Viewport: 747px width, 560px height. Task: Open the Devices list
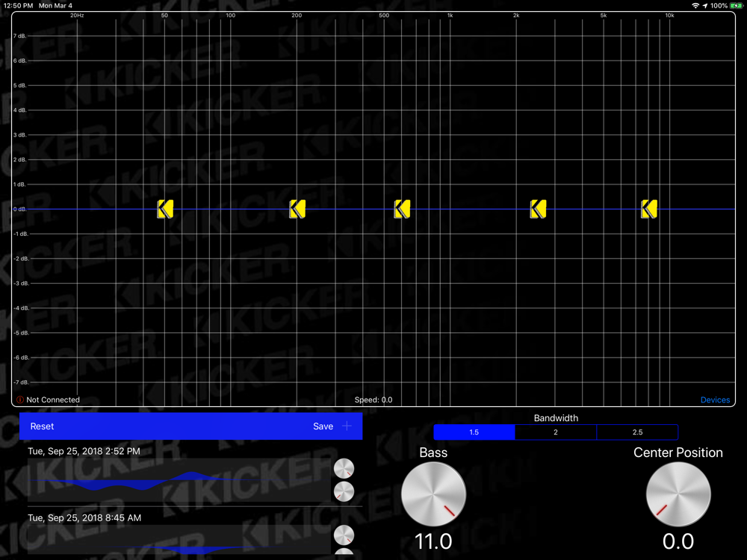coord(715,400)
